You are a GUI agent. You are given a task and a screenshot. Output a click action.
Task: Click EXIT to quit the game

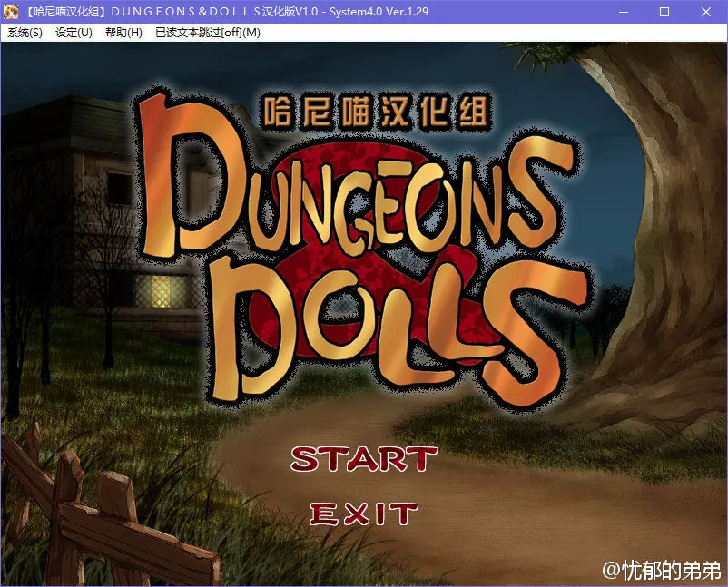point(362,514)
